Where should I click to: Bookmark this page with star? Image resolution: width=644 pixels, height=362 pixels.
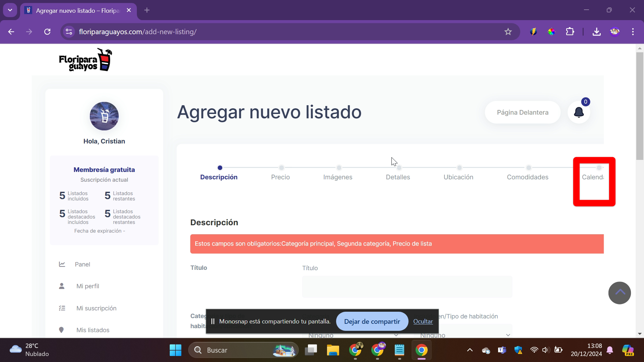(508, 32)
